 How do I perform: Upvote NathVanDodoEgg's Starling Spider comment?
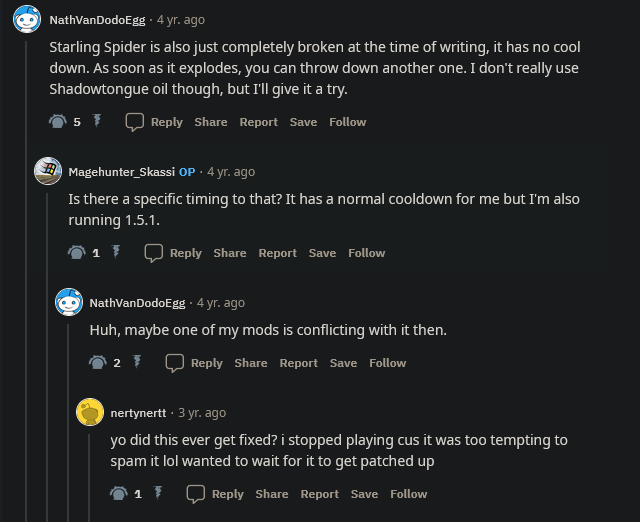(57, 121)
